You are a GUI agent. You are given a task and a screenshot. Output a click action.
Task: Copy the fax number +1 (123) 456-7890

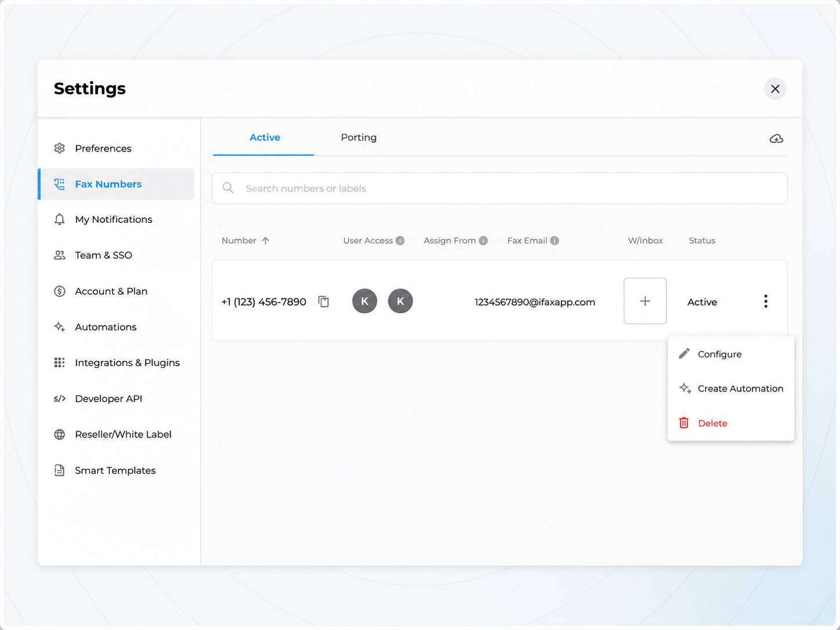(324, 302)
